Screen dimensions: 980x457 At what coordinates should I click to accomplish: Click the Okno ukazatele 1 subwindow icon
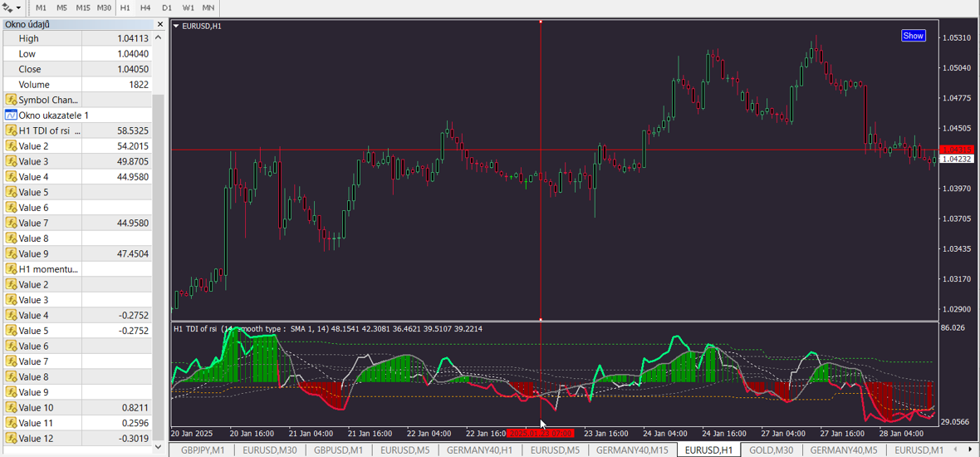[11, 115]
